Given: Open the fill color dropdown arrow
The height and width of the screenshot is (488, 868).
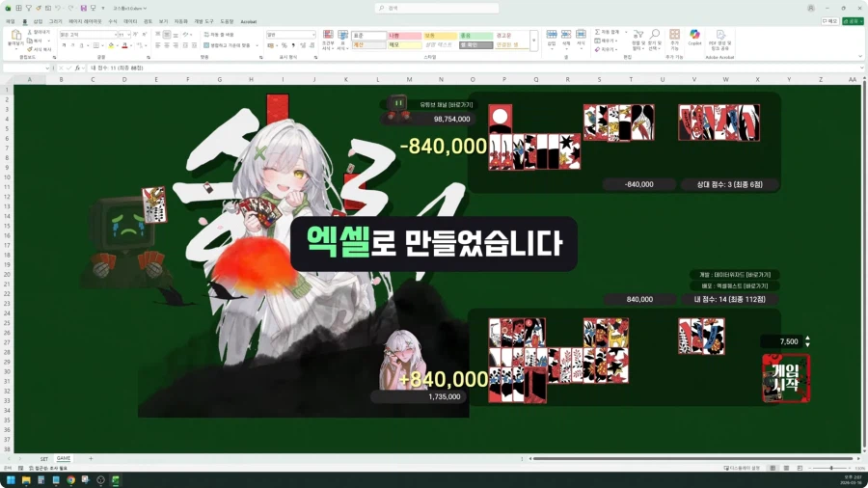Looking at the screenshot, I should [117, 45].
